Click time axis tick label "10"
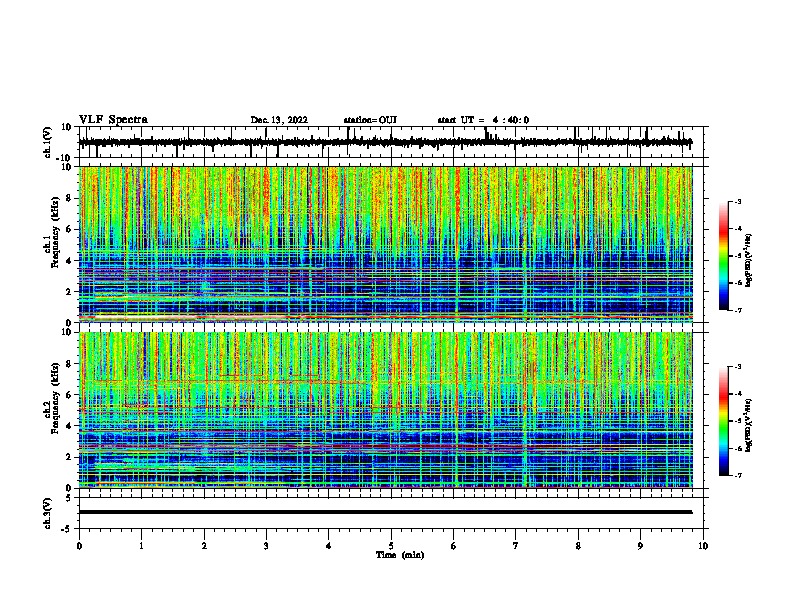 click(703, 546)
